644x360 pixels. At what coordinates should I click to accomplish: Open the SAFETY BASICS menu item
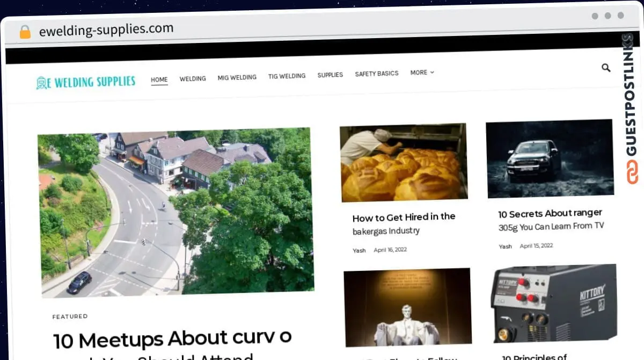tap(377, 74)
